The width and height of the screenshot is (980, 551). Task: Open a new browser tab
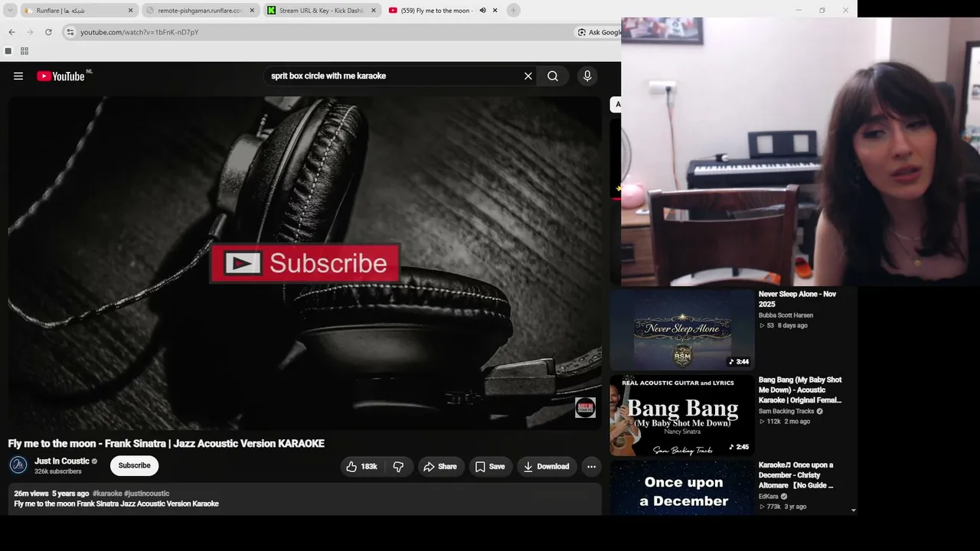click(514, 11)
